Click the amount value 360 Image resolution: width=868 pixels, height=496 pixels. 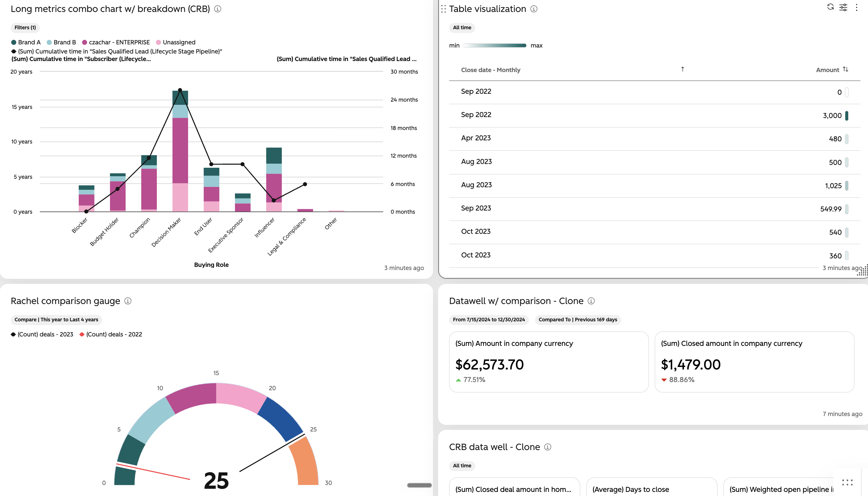pyautogui.click(x=835, y=256)
